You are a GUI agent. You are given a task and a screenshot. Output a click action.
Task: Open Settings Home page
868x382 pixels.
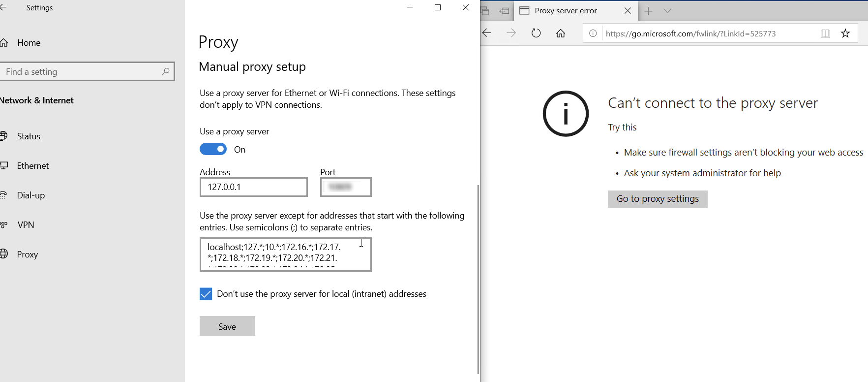(29, 43)
